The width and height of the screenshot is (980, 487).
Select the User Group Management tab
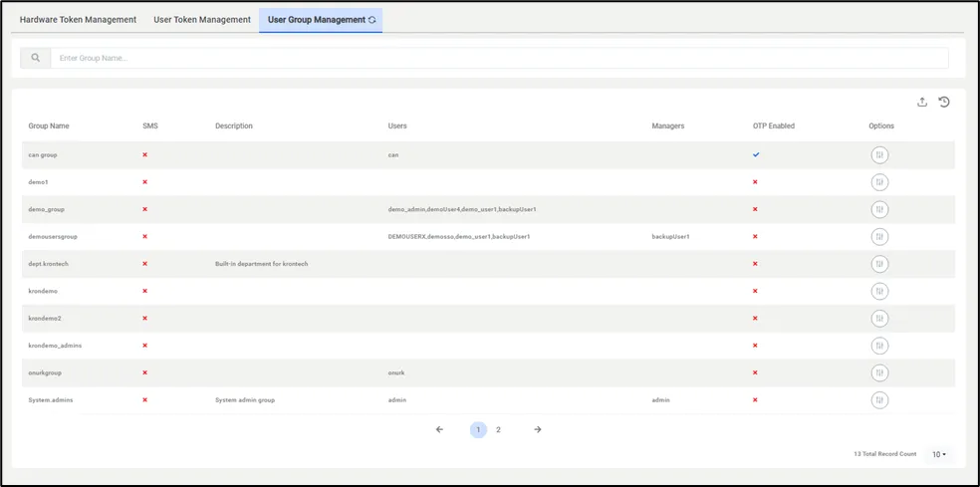coord(321,20)
